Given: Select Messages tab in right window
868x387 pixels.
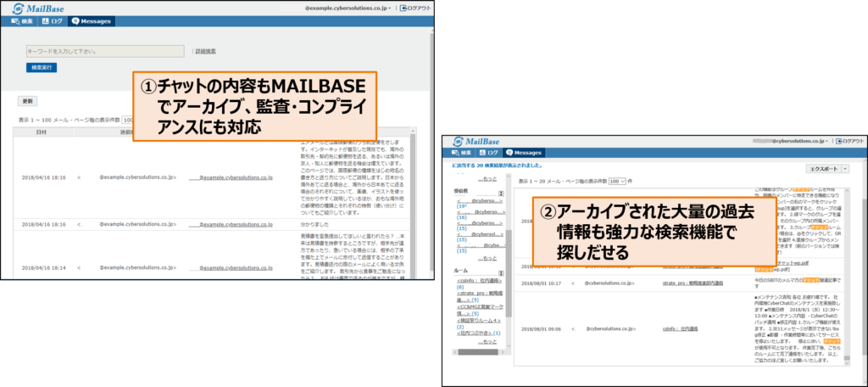Looking at the screenshot, I should point(524,153).
